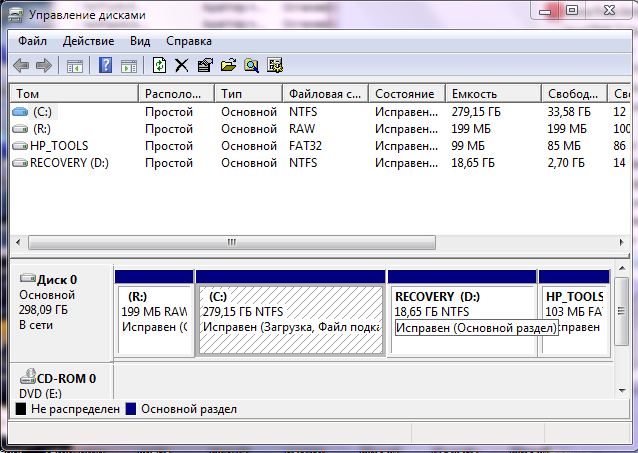This screenshot has width=638, height=453.
Task: Sort by the Состояние column header
Action: 407,94
